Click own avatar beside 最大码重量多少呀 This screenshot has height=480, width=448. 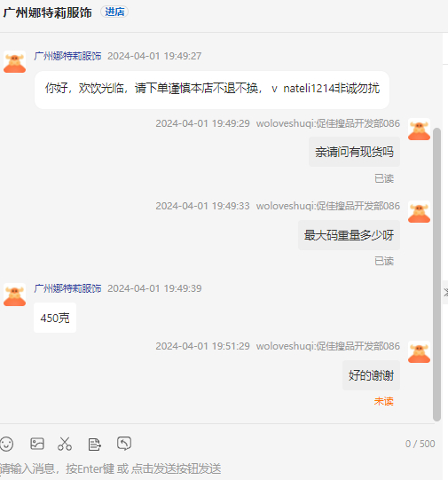point(419,212)
